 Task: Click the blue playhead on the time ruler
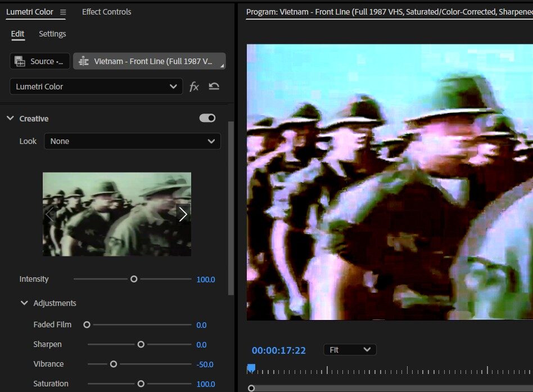[x=251, y=368]
